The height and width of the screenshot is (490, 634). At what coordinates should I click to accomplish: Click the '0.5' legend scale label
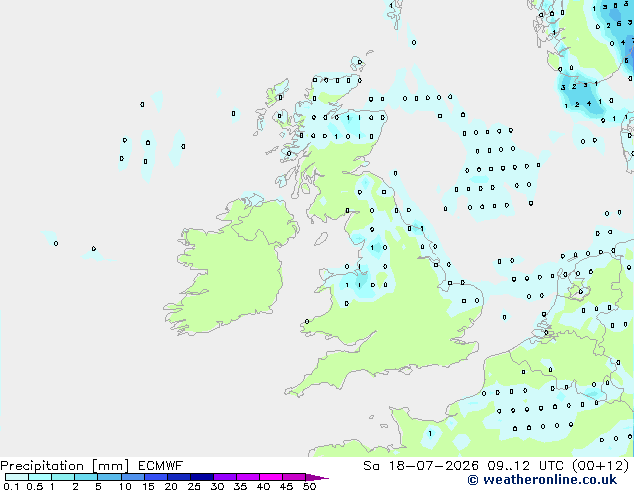[34, 486]
